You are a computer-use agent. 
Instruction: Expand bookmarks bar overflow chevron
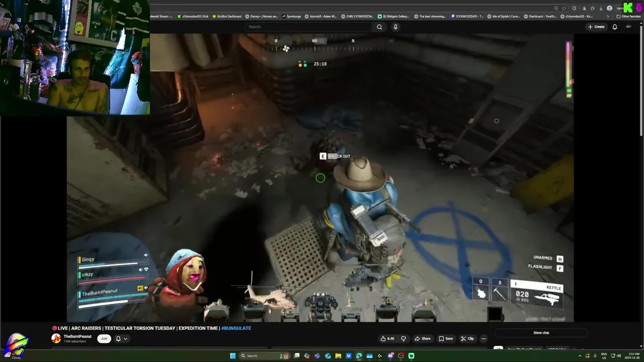click(x=608, y=16)
